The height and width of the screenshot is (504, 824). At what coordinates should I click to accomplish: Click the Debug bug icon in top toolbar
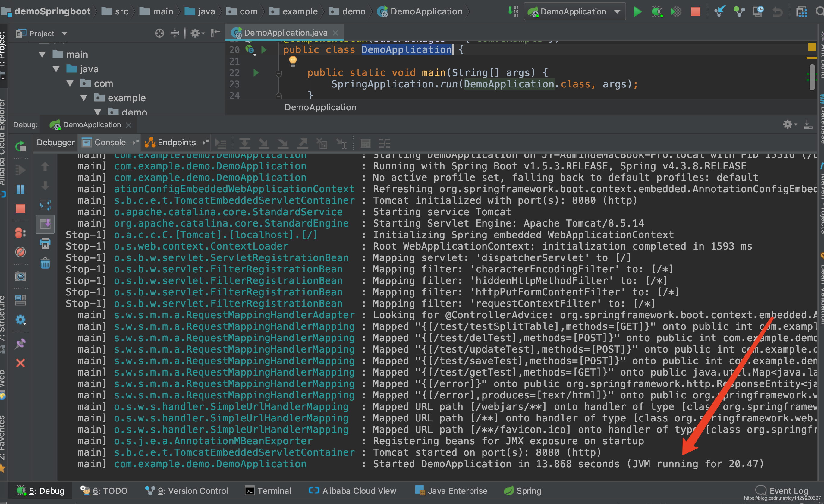656,12
